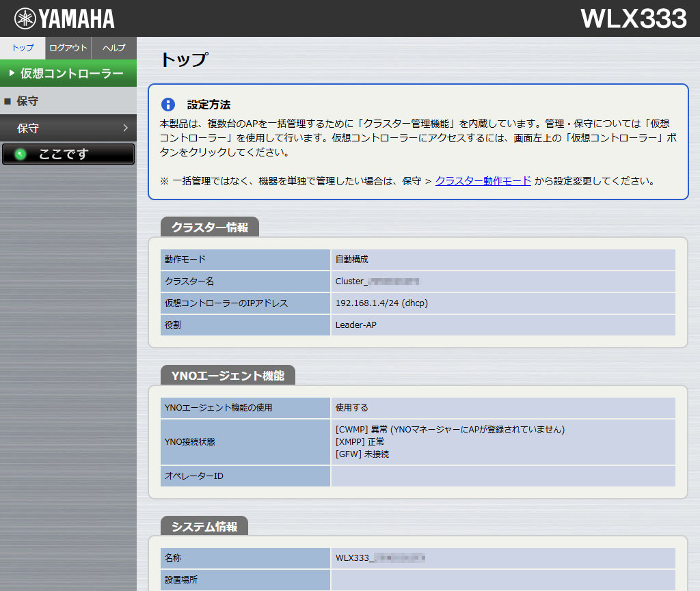Click the green LED icon on ここです

[21, 154]
